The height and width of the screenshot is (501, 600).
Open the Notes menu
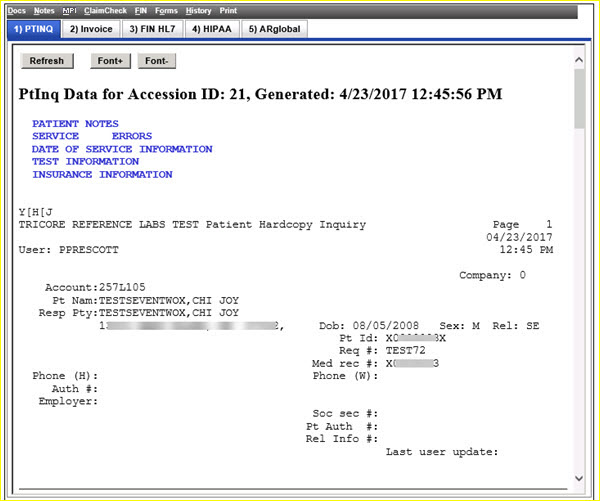point(43,10)
